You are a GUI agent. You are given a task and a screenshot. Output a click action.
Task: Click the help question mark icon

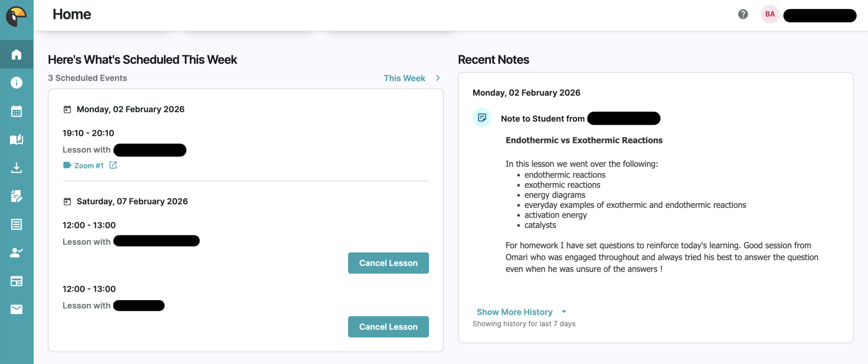pos(743,14)
